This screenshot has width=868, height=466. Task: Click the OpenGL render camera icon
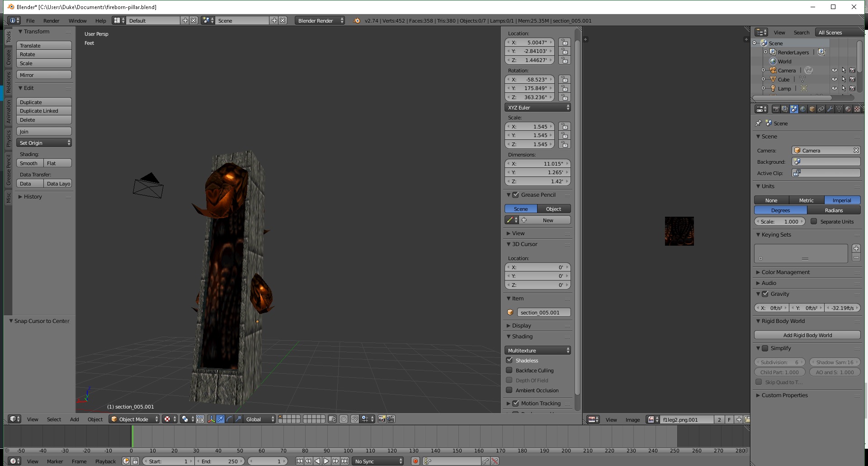pyautogui.click(x=382, y=419)
